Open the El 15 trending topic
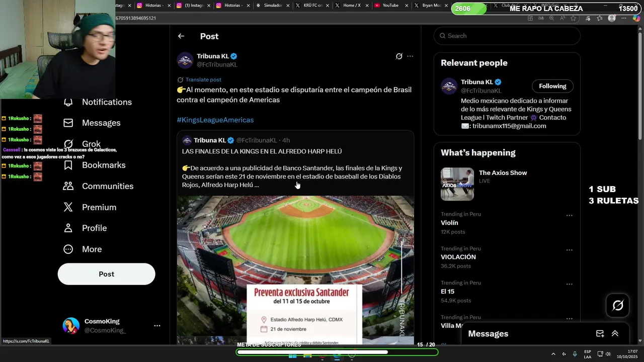Viewport: 644px width, 362px height. (447, 291)
